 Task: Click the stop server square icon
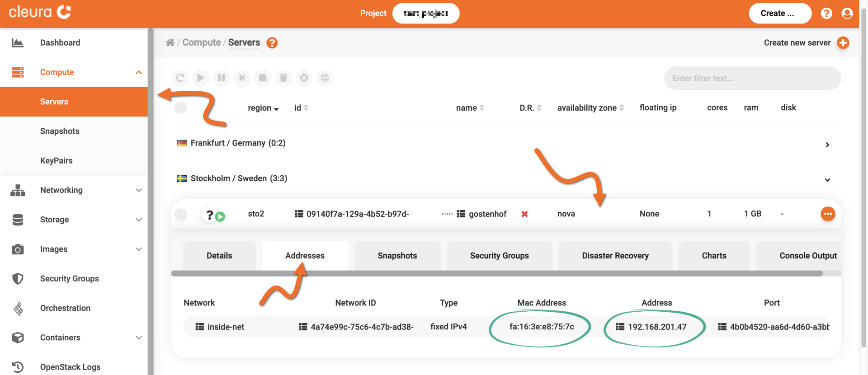pyautogui.click(x=263, y=78)
